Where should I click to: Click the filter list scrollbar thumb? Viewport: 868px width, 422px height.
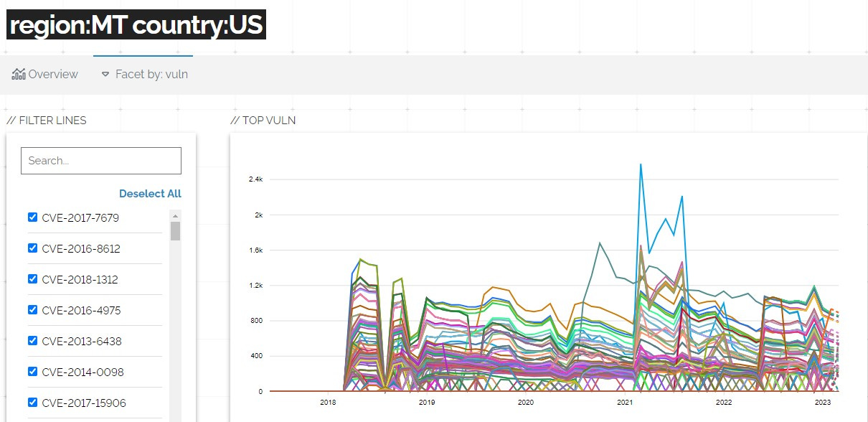coord(175,231)
